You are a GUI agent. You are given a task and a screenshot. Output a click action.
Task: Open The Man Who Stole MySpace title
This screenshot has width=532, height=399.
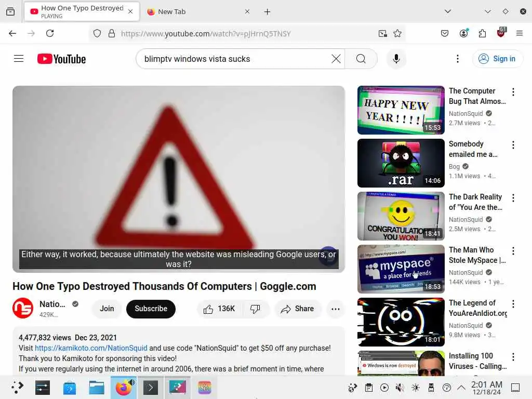477,255
